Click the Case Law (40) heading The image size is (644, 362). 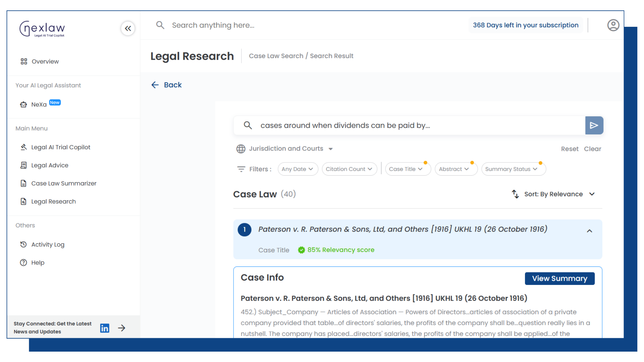click(264, 194)
